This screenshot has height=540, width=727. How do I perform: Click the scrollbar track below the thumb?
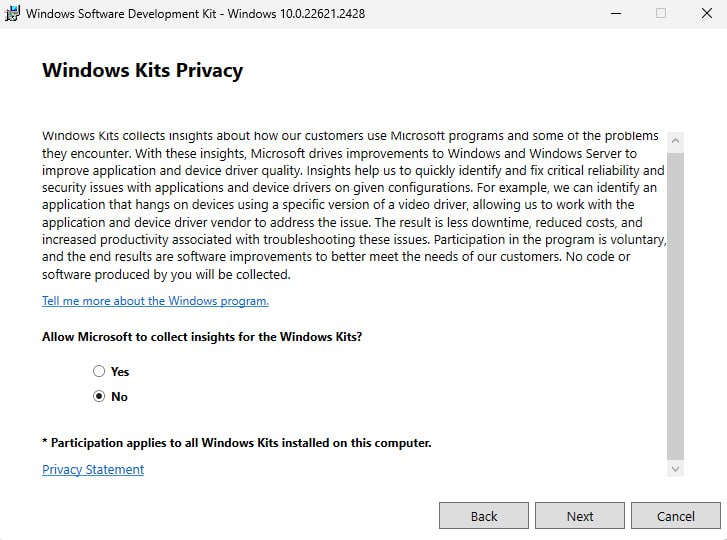[x=676, y=458]
